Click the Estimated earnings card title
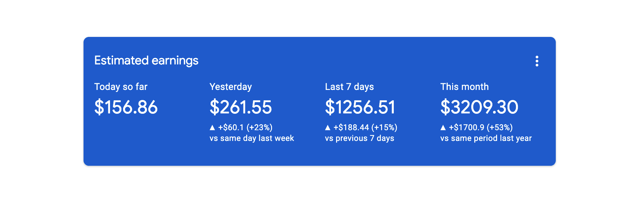 [146, 61]
